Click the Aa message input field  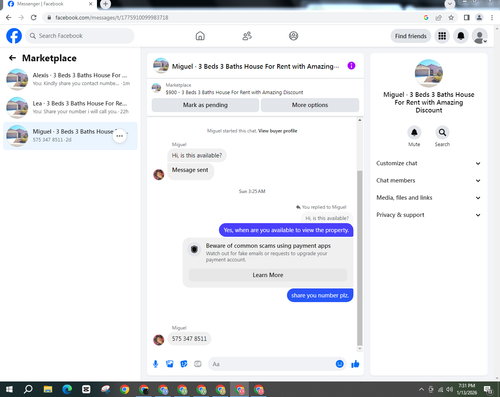pyautogui.click(x=272, y=364)
